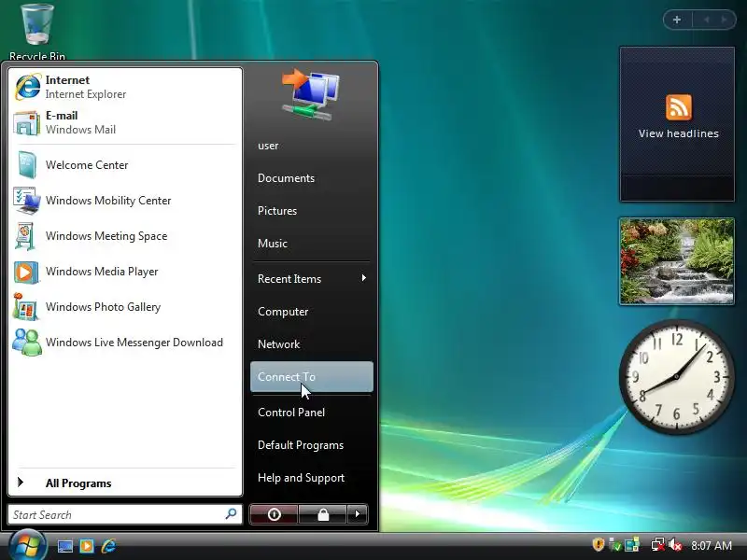Click the Show Desktop quick launch icon
This screenshot has height=560, width=747.
64,546
